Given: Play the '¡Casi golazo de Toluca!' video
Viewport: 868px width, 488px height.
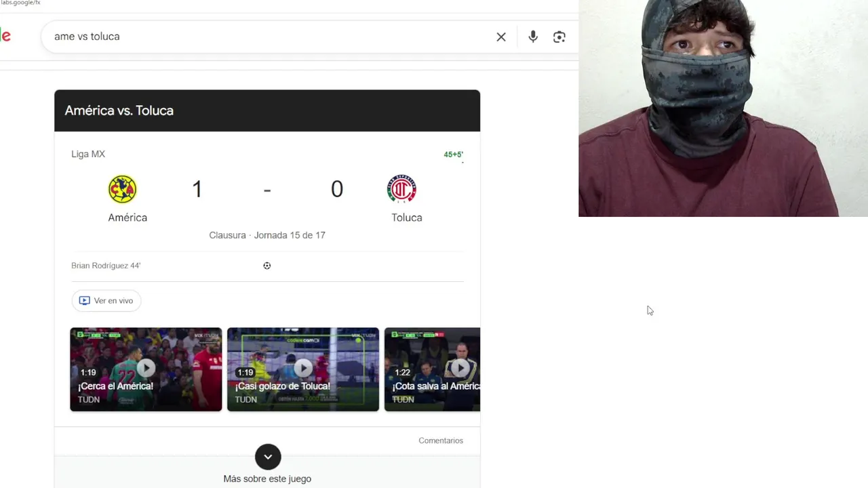Looking at the screenshot, I should click(x=303, y=369).
